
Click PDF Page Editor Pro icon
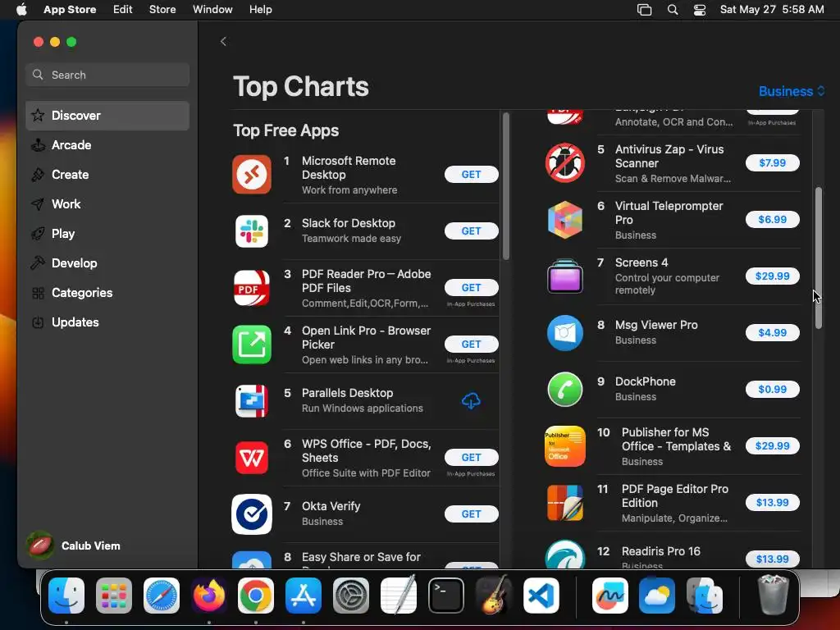(x=565, y=503)
